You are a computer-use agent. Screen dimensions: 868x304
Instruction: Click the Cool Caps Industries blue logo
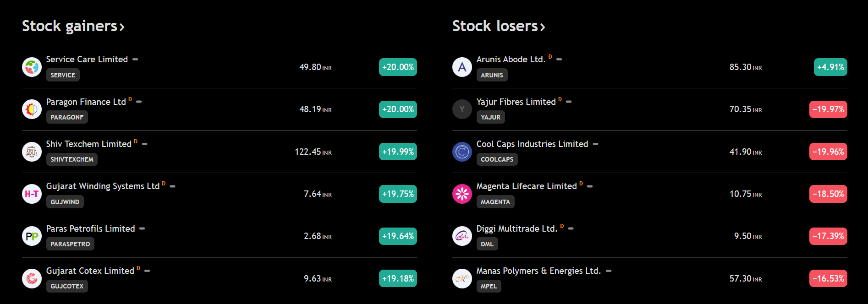tap(462, 152)
